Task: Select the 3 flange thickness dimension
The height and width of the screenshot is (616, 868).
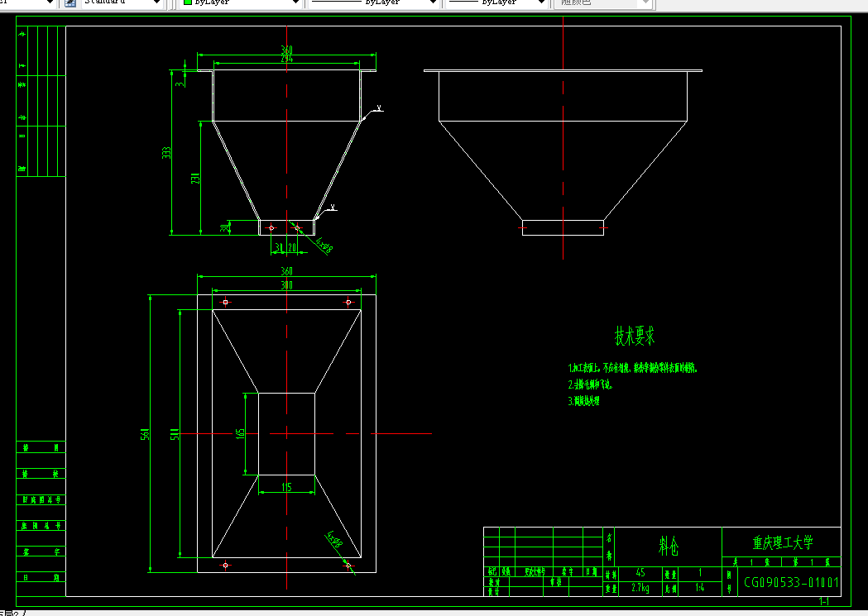Action: point(180,84)
